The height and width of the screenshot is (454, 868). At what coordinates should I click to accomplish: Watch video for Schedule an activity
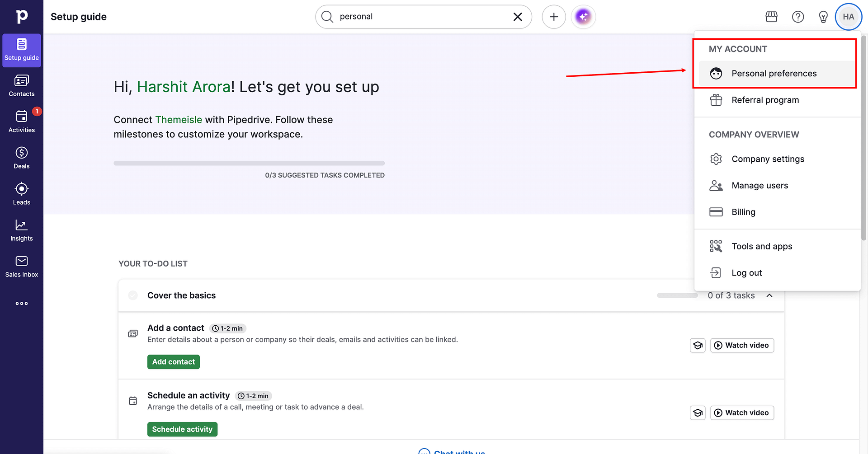click(742, 412)
